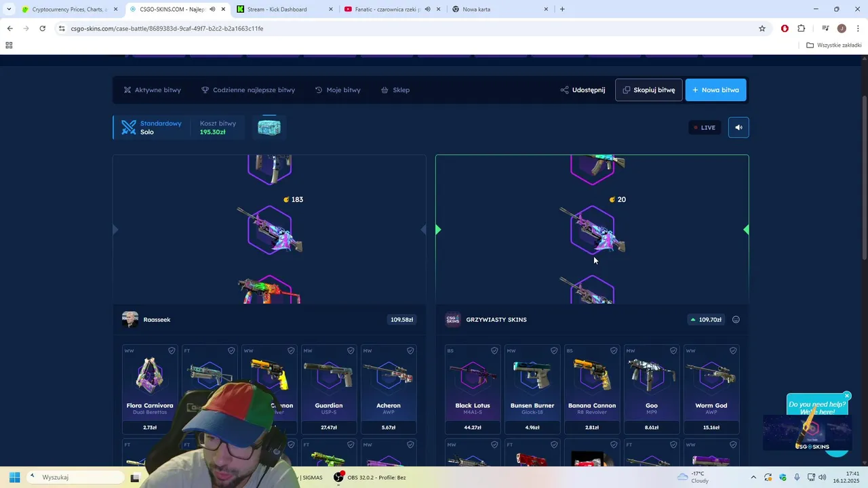This screenshot has height=488, width=868.
Task: Click the csgo-skins.com address bar URL
Action: [167, 28]
